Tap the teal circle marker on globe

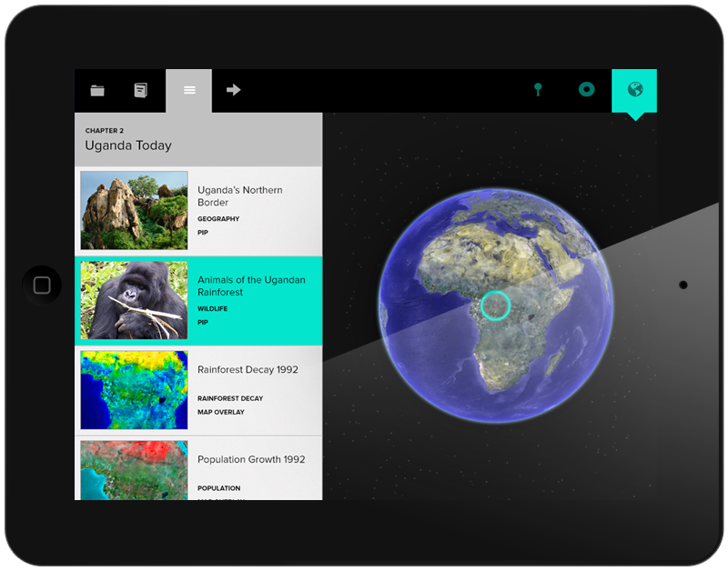(x=496, y=305)
